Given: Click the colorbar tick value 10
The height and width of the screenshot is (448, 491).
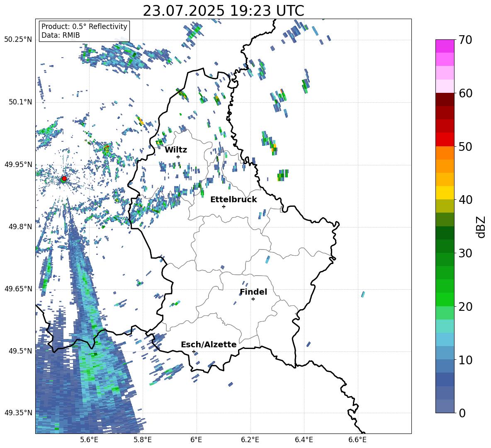Looking at the screenshot, I should [465, 360].
